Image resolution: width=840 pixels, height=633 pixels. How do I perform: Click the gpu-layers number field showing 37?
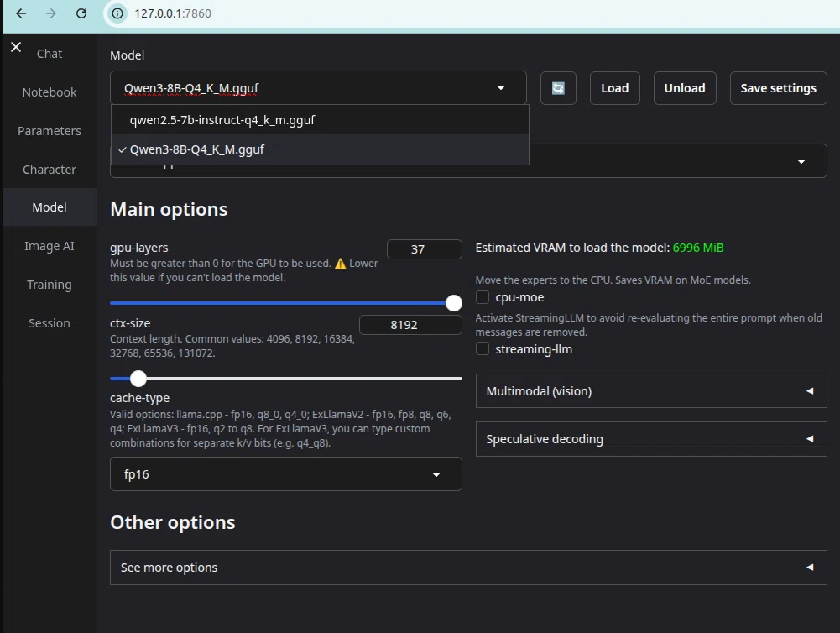pyautogui.click(x=425, y=249)
